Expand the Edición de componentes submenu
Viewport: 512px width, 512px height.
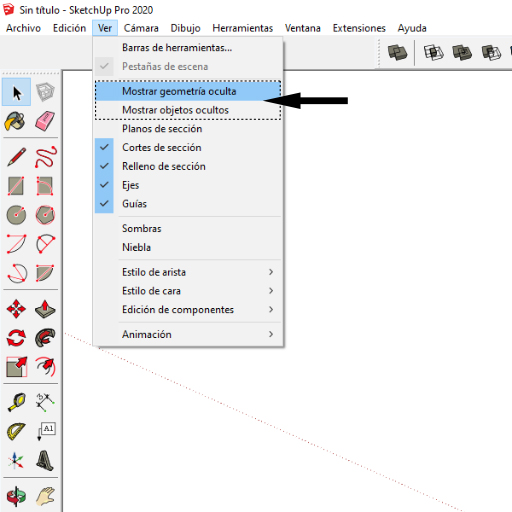(188, 310)
